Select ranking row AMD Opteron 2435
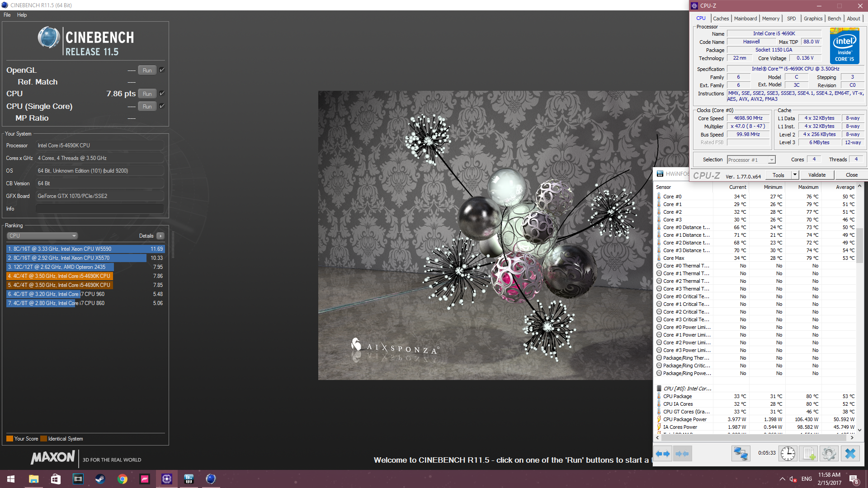Screen dimensions: 868x488 [x=85, y=267]
